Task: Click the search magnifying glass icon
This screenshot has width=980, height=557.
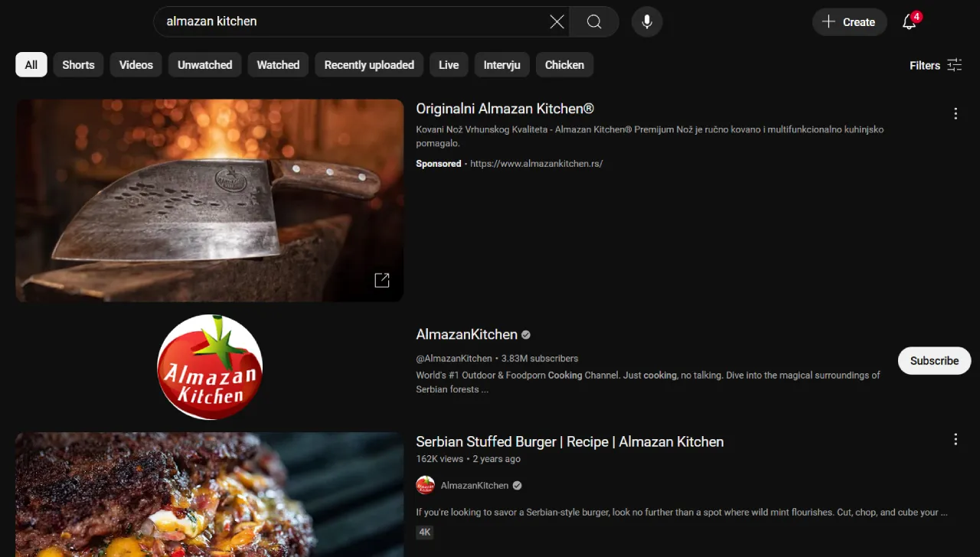Action: 594,21
